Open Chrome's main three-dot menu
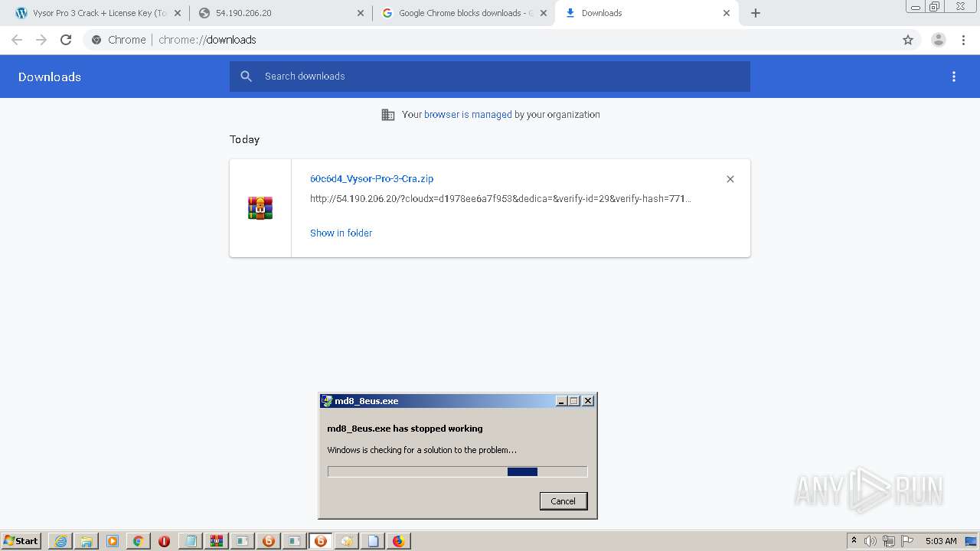The height and width of the screenshot is (551, 980). (963, 40)
